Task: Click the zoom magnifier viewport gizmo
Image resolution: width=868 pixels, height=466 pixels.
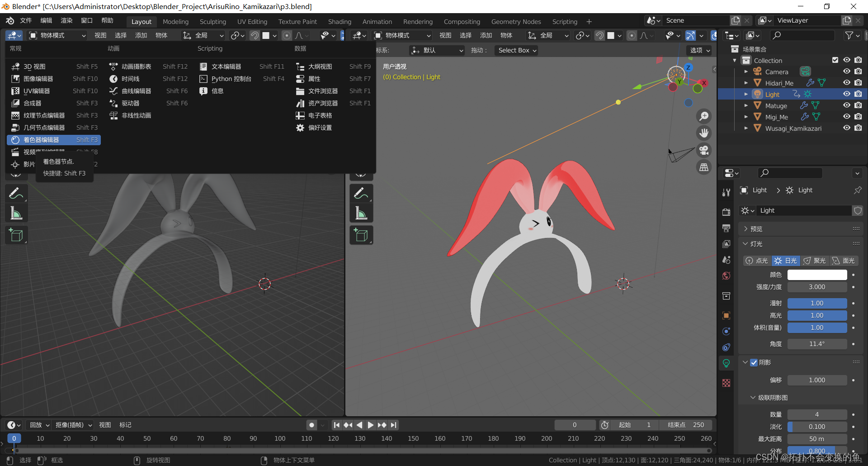Action: pyautogui.click(x=704, y=116)
